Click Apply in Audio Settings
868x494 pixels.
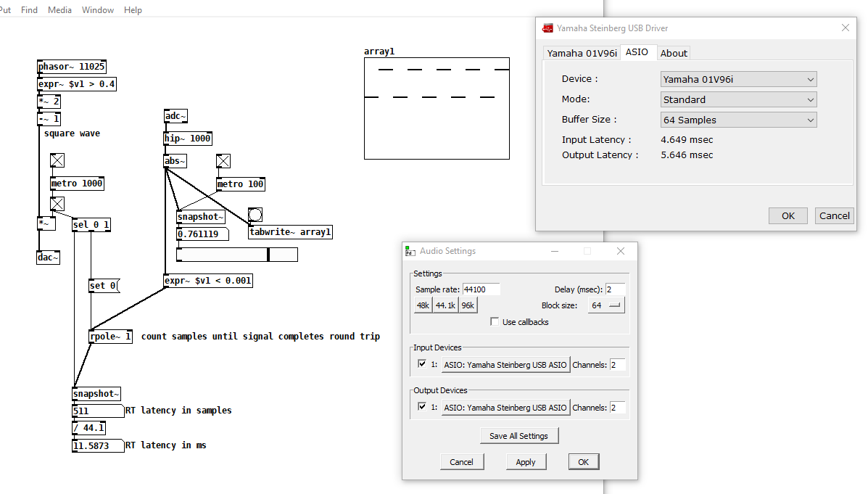(525, 462)
